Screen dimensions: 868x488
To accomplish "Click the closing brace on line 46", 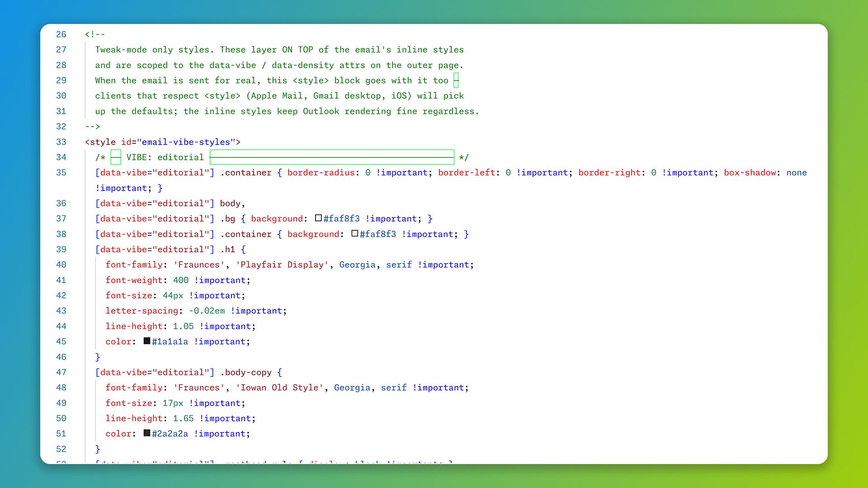I will [x=98, y=357].
